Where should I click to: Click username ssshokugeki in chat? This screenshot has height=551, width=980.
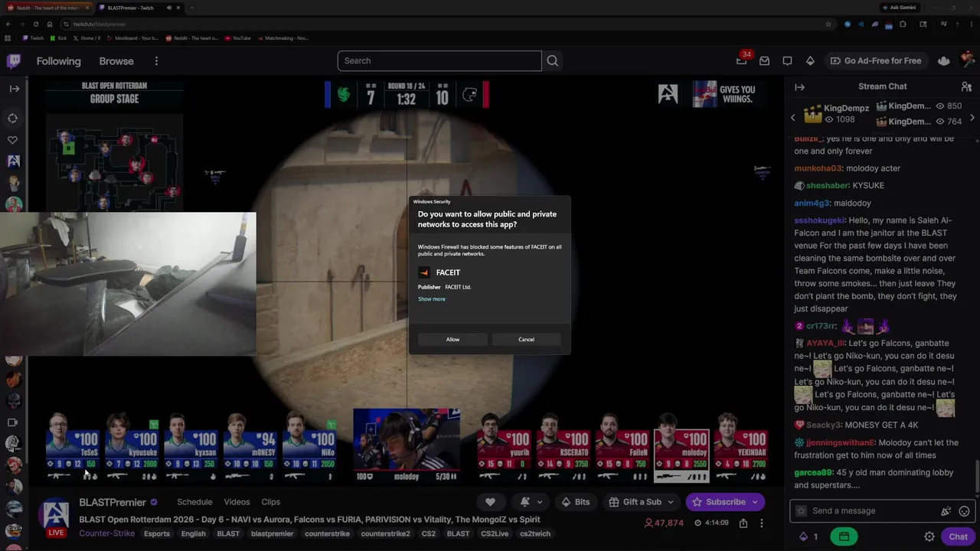point(819,220)
